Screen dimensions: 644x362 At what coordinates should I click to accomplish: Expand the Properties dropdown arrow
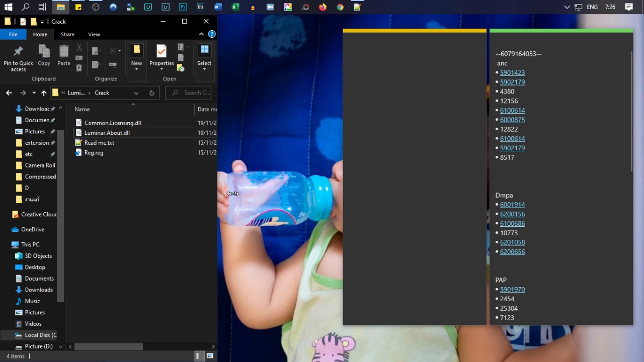click(162, 69)
